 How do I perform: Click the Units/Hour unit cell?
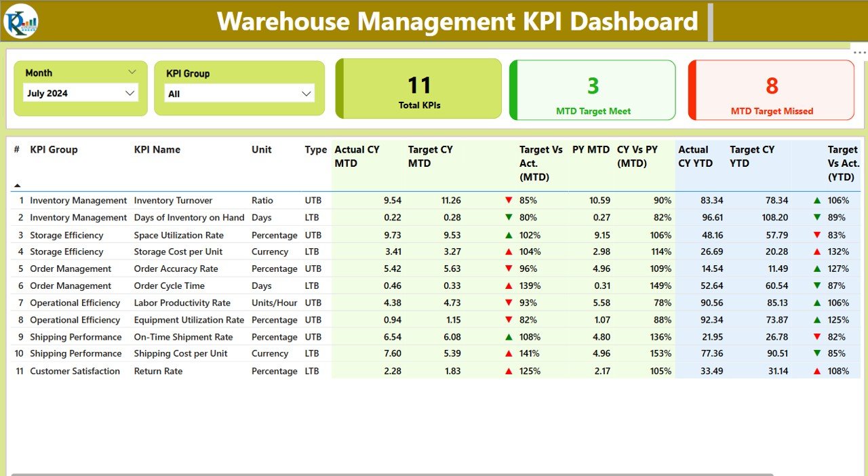pos(275,303)
